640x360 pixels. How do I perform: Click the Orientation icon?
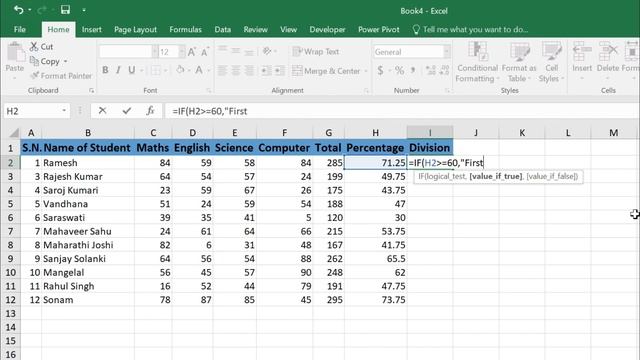pos(267,51)
